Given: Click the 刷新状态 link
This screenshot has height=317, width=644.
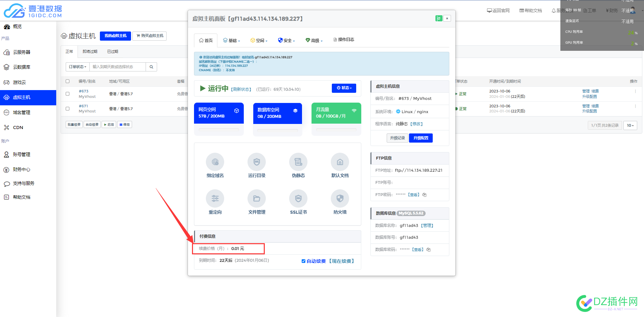Looking at the screenshot, I should (x=241, y=89).
